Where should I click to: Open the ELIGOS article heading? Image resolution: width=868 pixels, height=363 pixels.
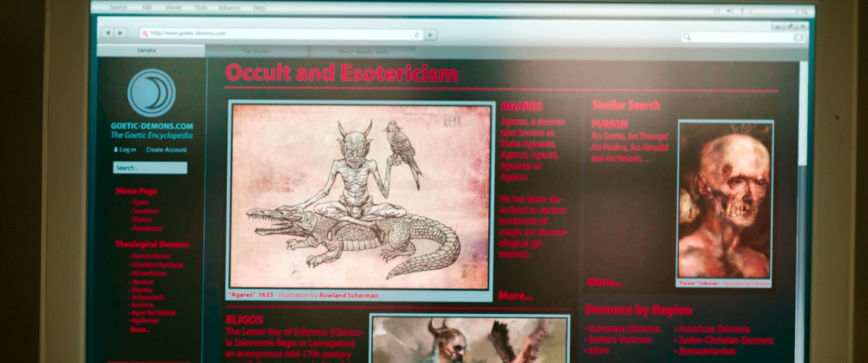(x=244, y=320)
